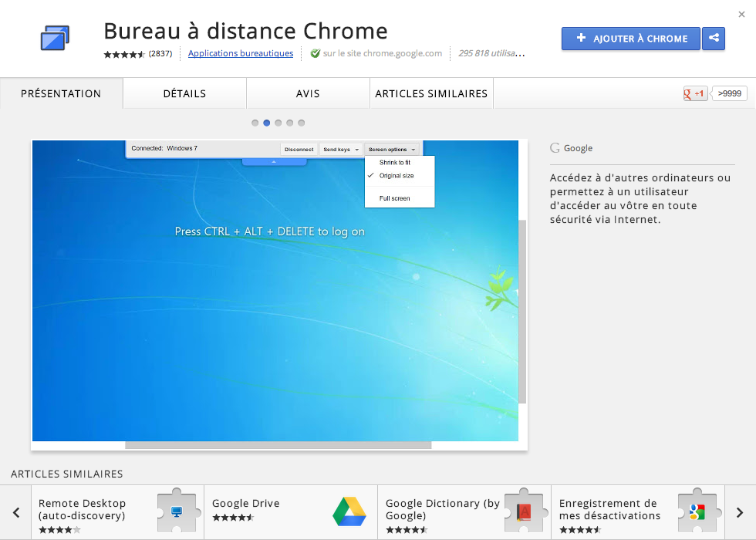Click the 295 818 utilisateurs count
Viewport: 756px width, 540px height.
coord(491,53)
